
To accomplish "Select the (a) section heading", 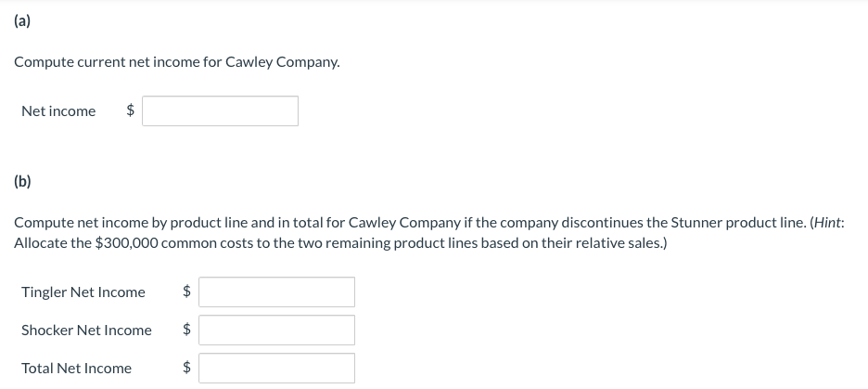I will 22,21.
